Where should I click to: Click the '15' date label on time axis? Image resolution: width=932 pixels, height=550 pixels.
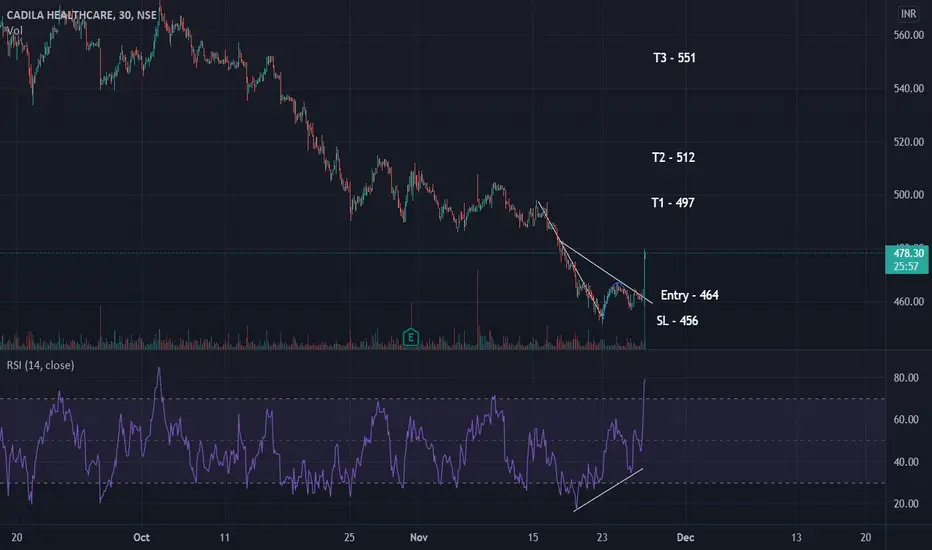[x=533, y=538]
